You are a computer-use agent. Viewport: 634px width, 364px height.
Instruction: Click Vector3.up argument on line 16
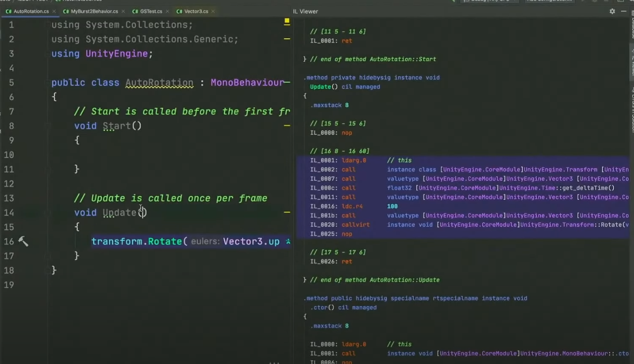(251, 241)
